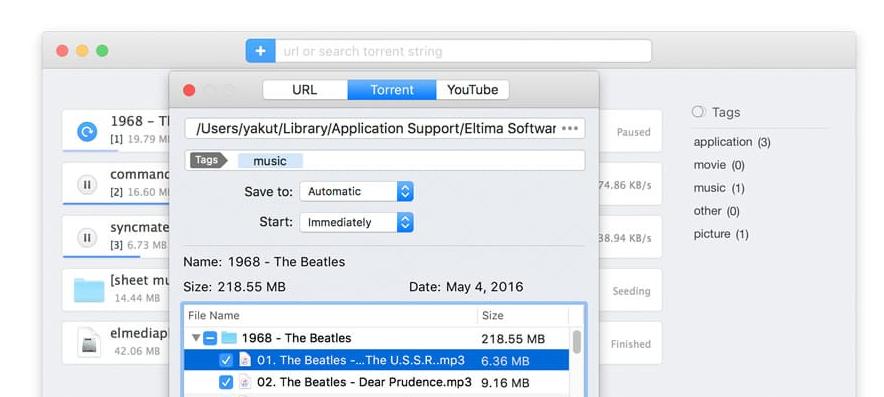Click the disk image icon of the elmediaplayer item
The height and width of the screenshot is (397, 884).
coord(89,343)
